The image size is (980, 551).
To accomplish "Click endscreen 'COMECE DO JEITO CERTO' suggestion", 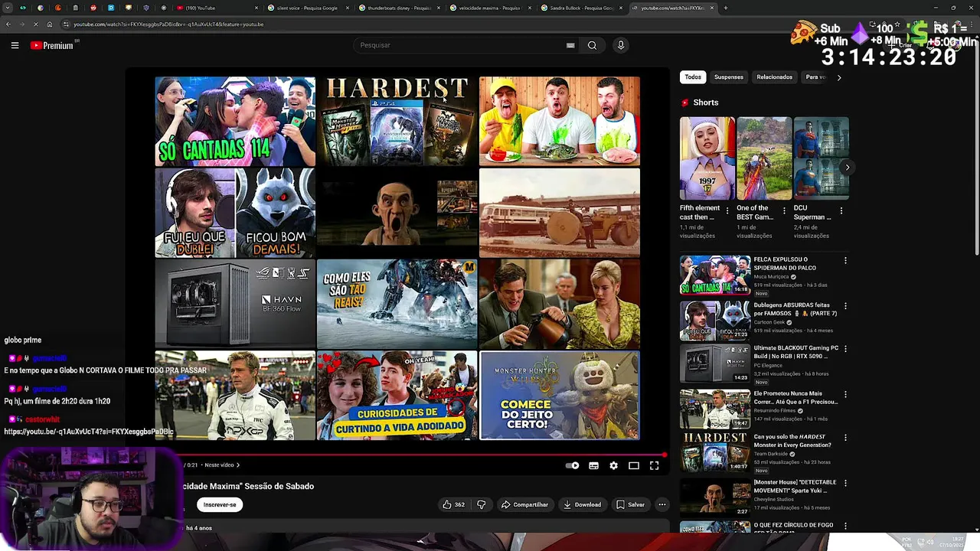I will coord(560,396).
